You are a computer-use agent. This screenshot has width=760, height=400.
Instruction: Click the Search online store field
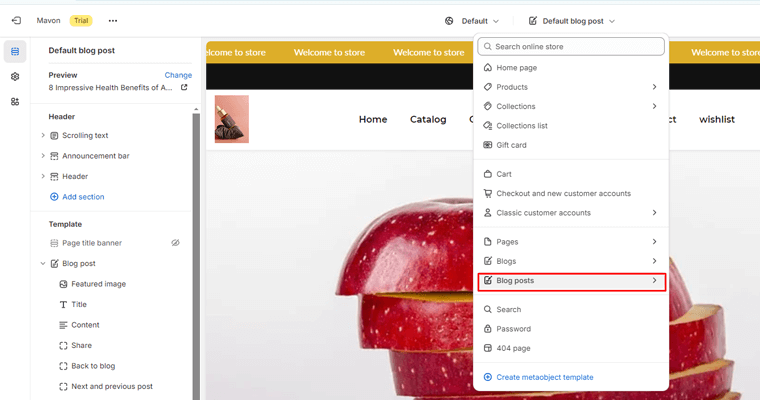(x=571, y=47)
